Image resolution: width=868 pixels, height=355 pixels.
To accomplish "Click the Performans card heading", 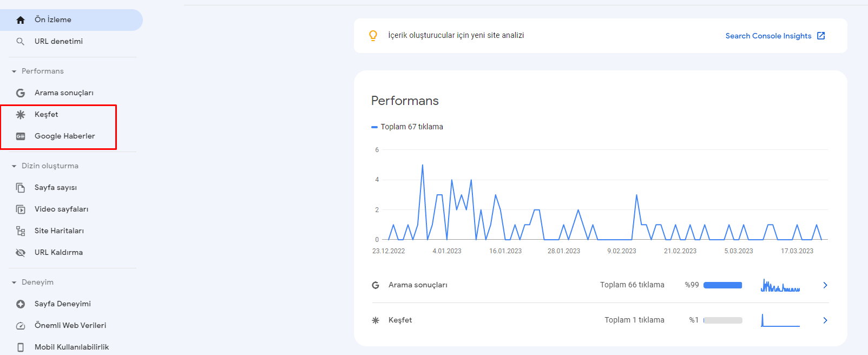I will click(405, 101).
